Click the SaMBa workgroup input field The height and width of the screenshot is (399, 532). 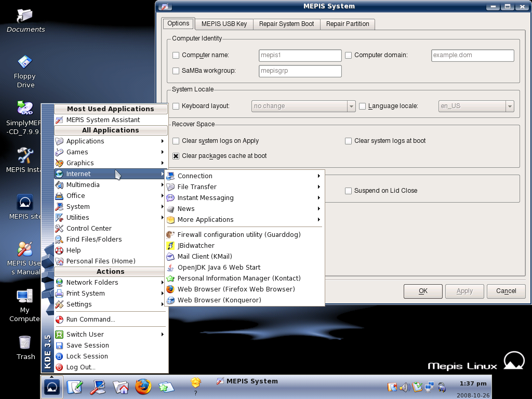(300, 71)
